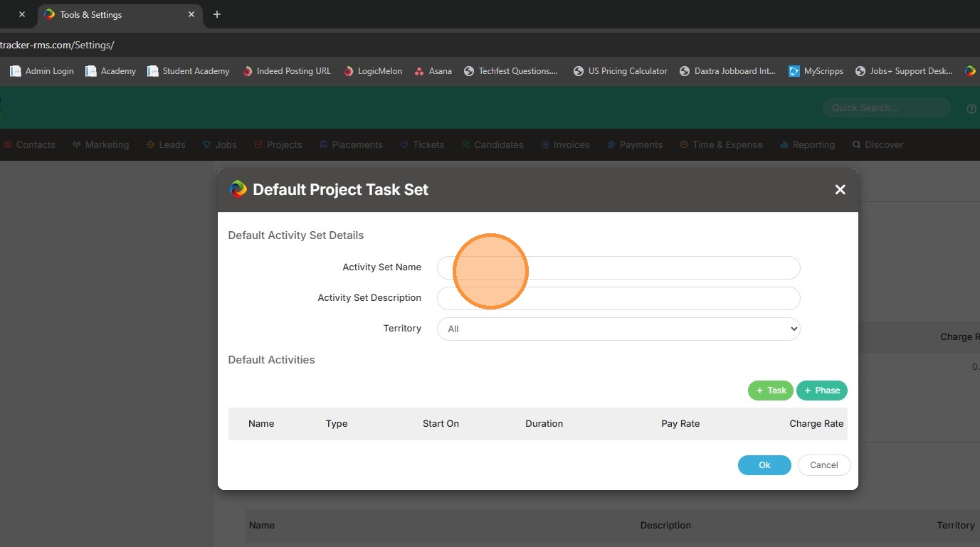Open the LogicMelon bookmark
Viewport: 980px width, 547px height.
pyautogui.click(x=373, y=71)
